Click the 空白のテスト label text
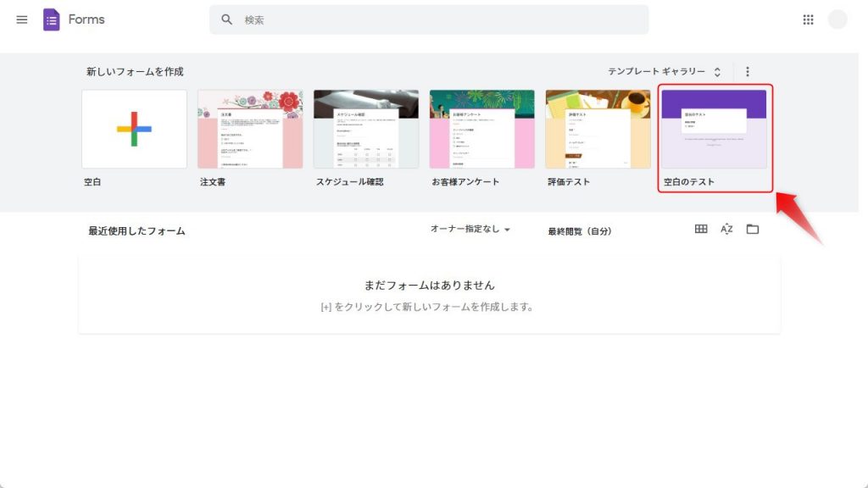The image size is (868, 488). (689, 182)
